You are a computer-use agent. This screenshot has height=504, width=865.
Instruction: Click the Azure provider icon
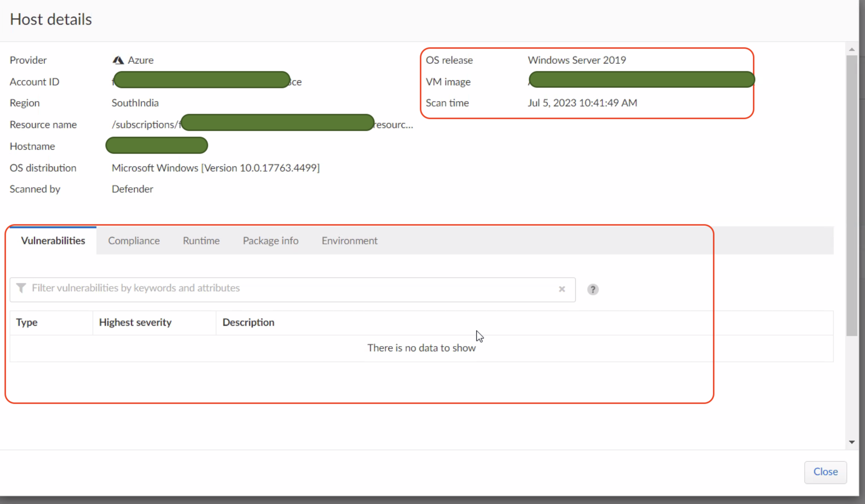(118, 60)
